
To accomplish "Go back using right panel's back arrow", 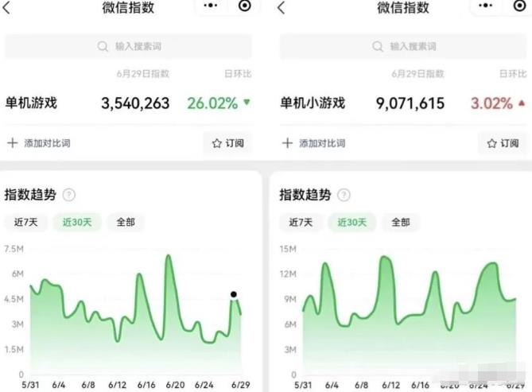I will pos(282,7).
